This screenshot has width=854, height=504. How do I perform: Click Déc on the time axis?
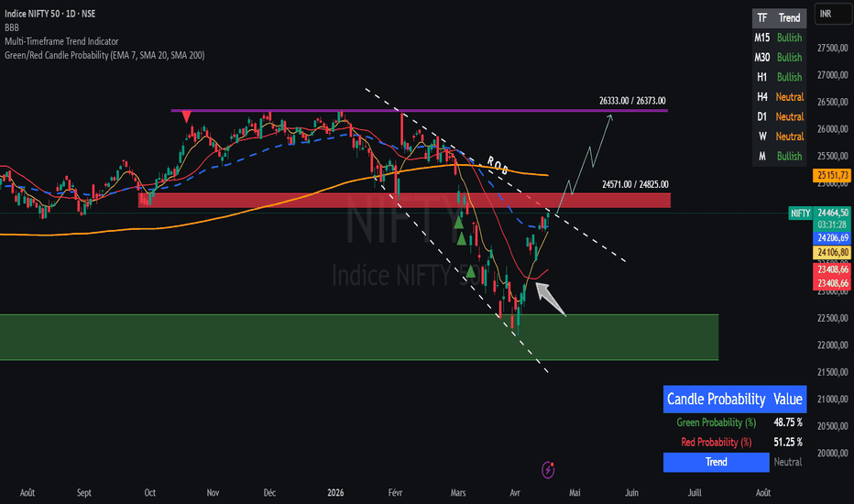(269, 493)
